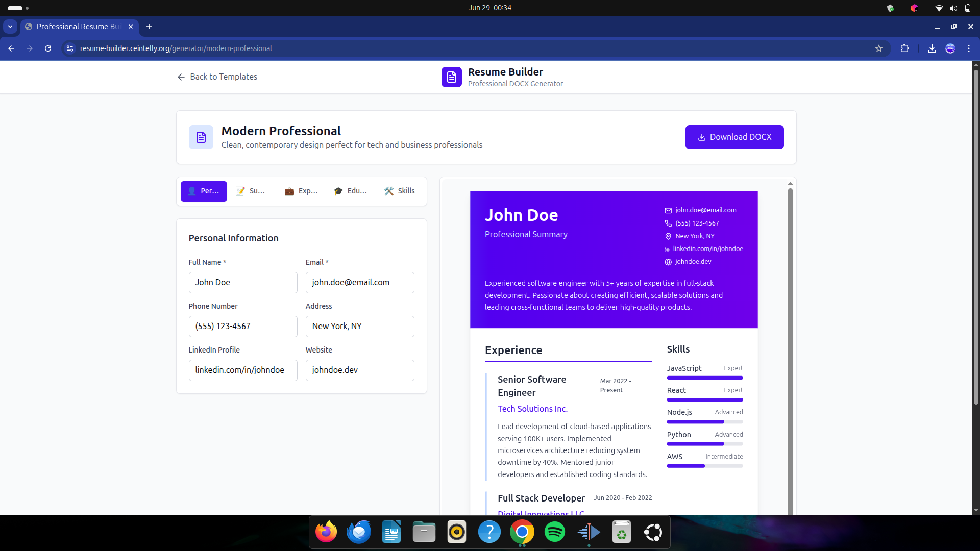Launch Spotify from the dock
This screenshot has width=980, height=551.
[x=554, y=532]
